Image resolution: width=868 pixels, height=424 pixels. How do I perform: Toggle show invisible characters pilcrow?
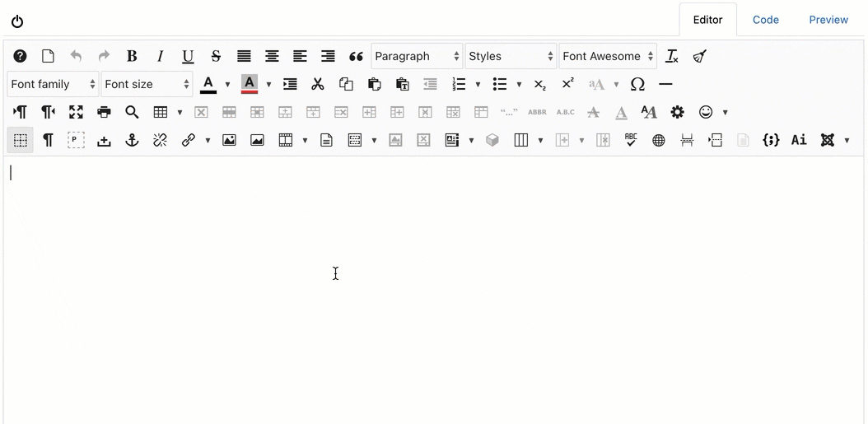pos(48,140)
